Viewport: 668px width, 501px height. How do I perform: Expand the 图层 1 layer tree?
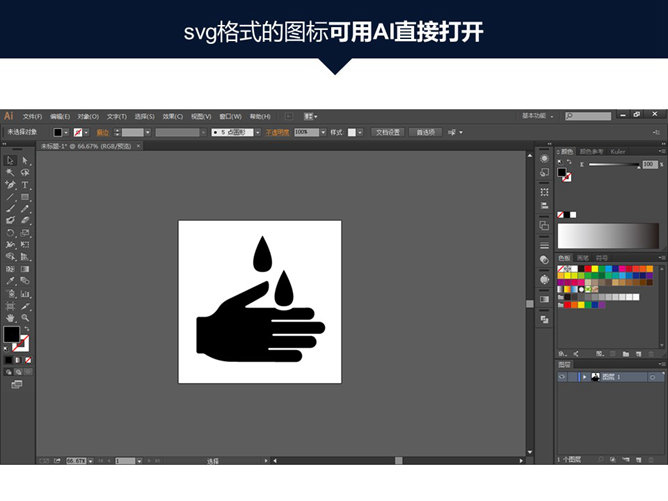tap(585, 377)
